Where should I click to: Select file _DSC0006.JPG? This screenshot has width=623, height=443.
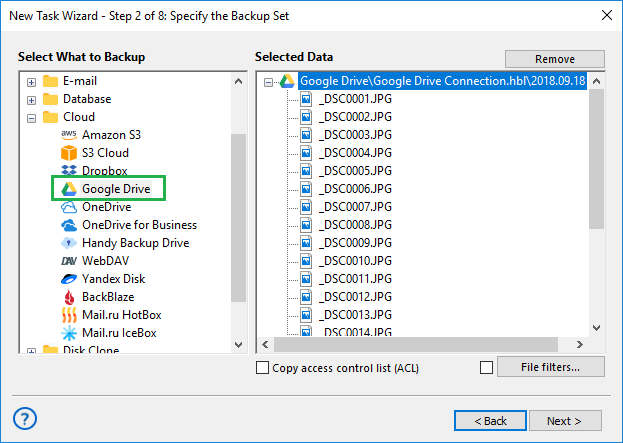355,189
